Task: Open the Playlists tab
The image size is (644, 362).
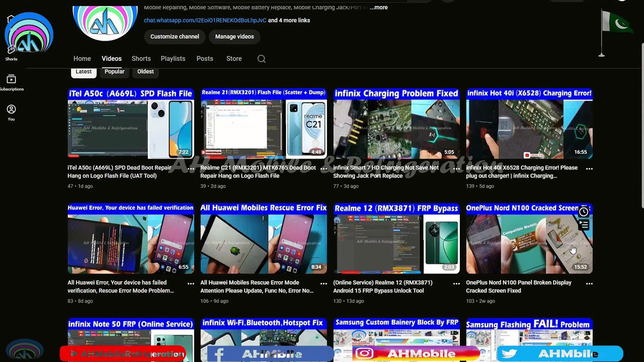Action: pos(173,58)
